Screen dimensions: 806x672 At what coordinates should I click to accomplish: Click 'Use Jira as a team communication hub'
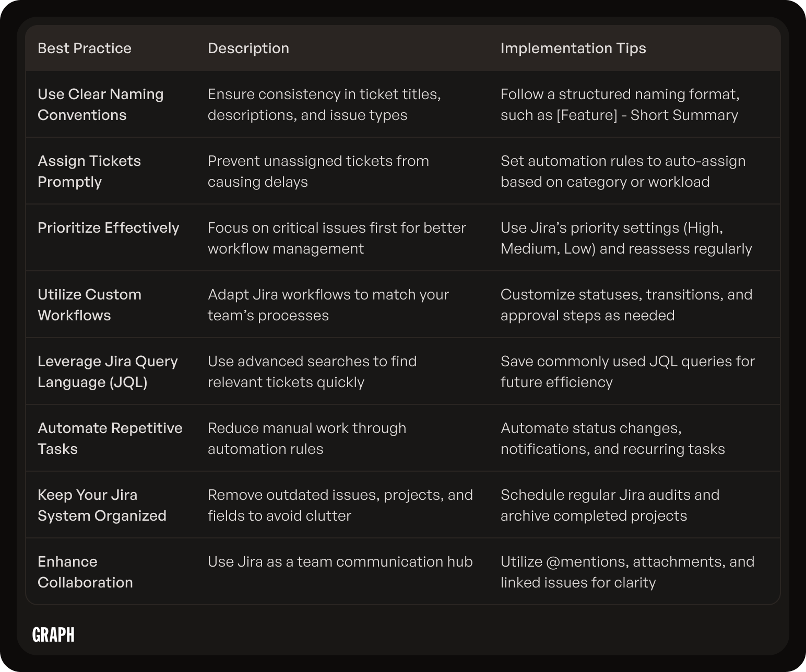340,561
